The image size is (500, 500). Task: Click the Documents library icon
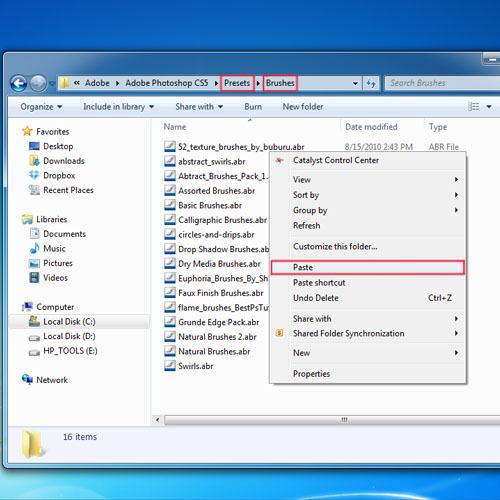34,234
